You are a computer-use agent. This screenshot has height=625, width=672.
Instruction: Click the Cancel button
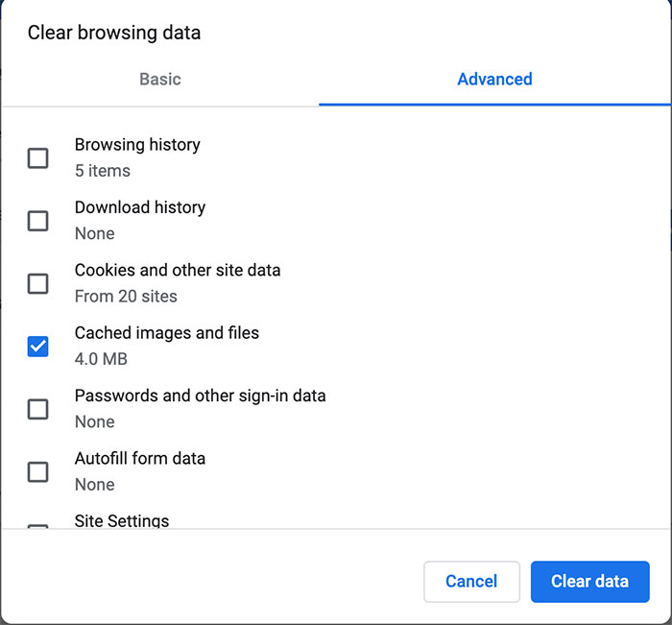[471, 582]
